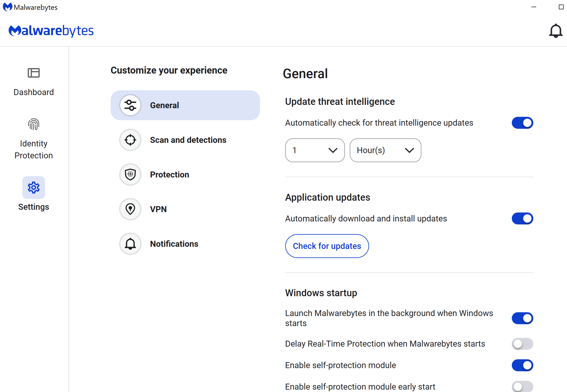Enable self-protection module early start

tap(522, 387)
